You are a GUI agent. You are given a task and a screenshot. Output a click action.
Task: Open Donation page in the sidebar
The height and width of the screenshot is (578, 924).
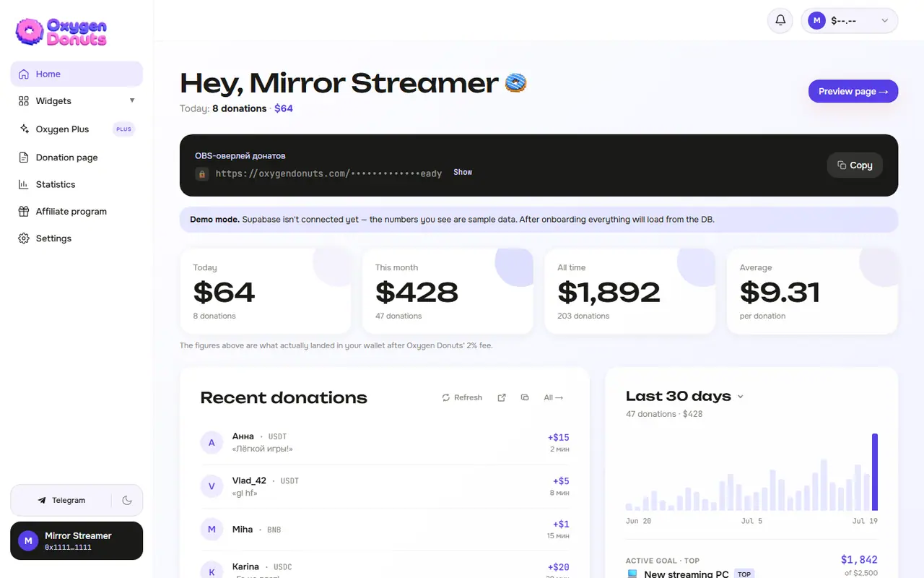click(77, 158)
